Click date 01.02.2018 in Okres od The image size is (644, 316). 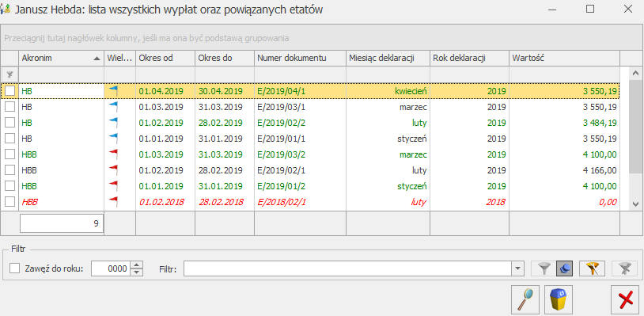161,202
